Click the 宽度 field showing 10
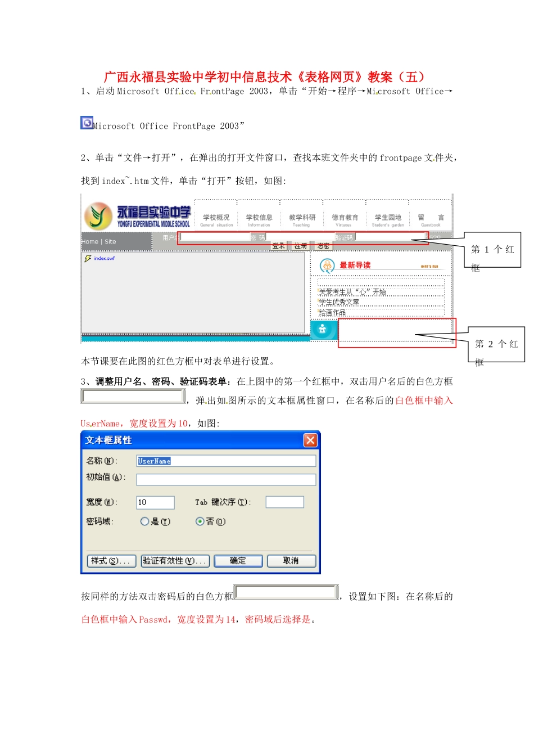Image resolution: width=534 pixels, height=756 pixels. [x=155, y=502]
